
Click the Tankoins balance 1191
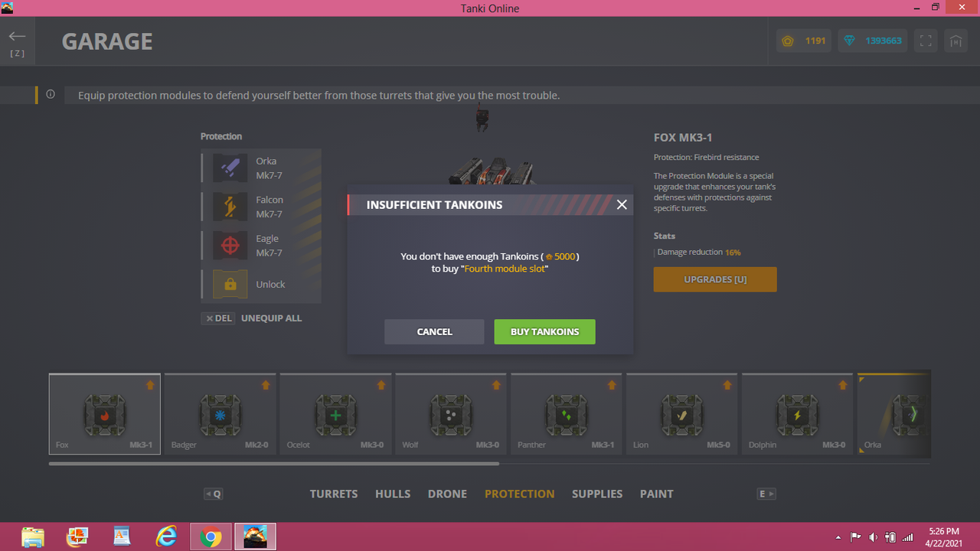(x=803, y=41)
